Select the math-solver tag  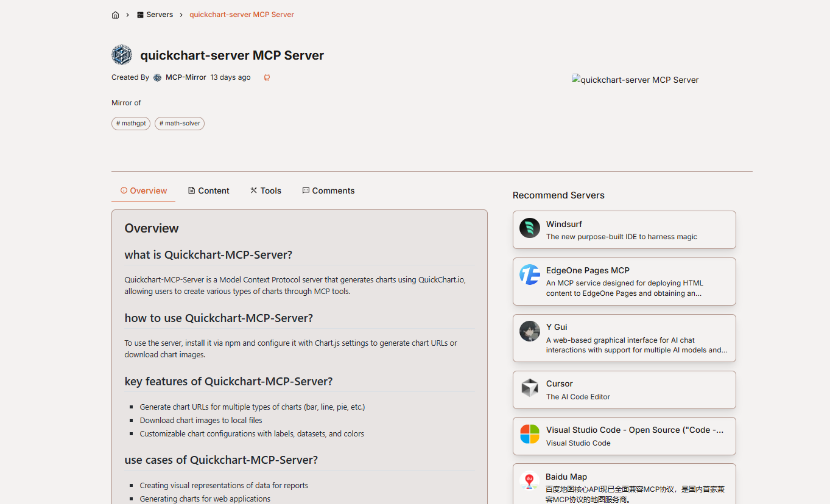[x=180, y=124]
